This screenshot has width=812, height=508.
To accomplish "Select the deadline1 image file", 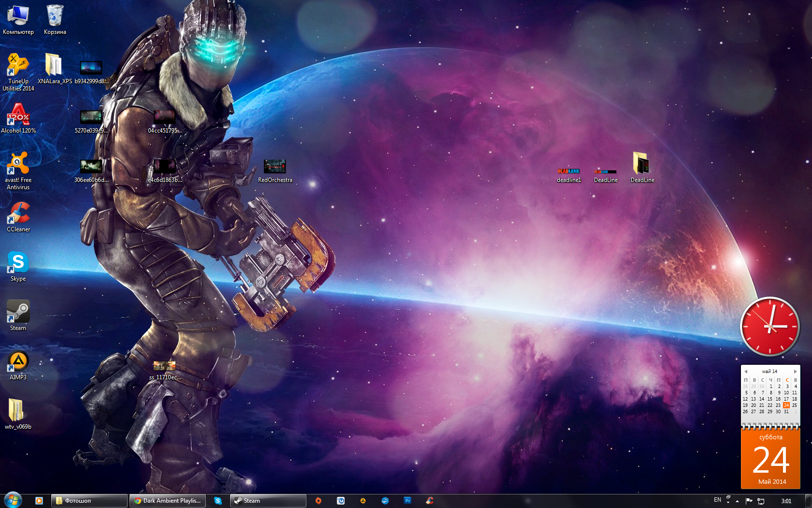I will (569, 175).
